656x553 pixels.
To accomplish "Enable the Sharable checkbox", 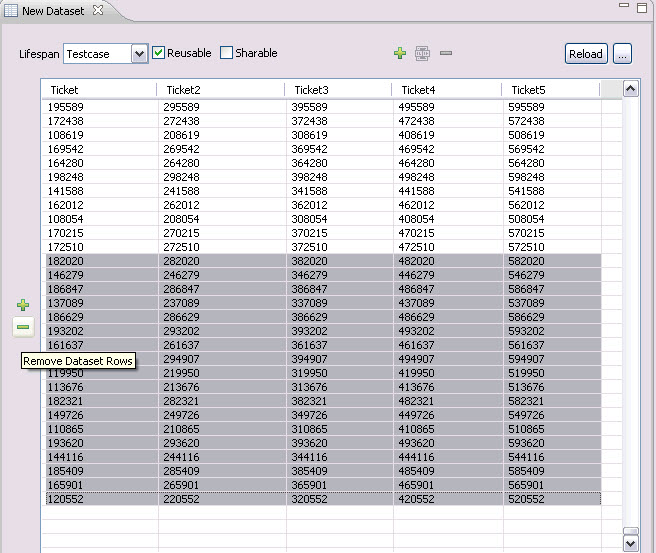I will 226,53.
